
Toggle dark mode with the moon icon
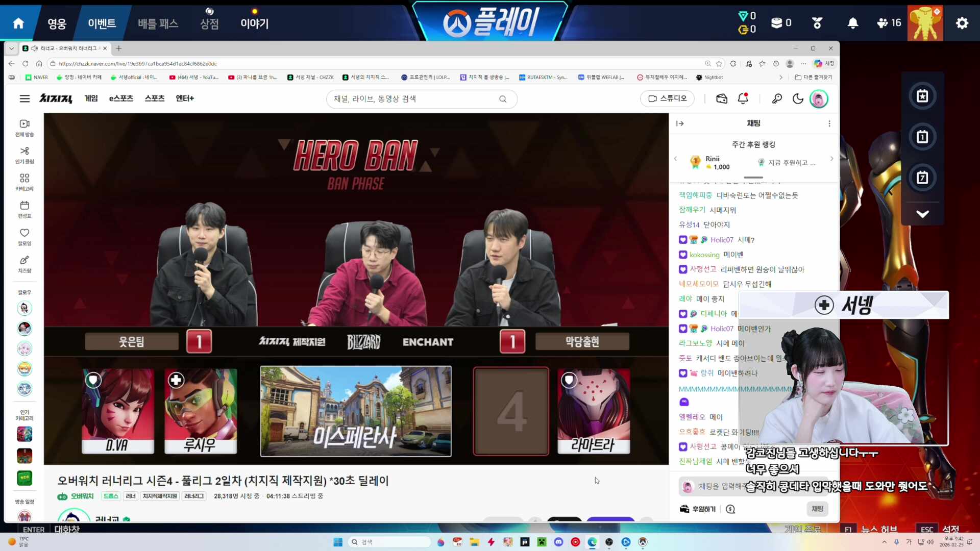(x=798, y=98)
